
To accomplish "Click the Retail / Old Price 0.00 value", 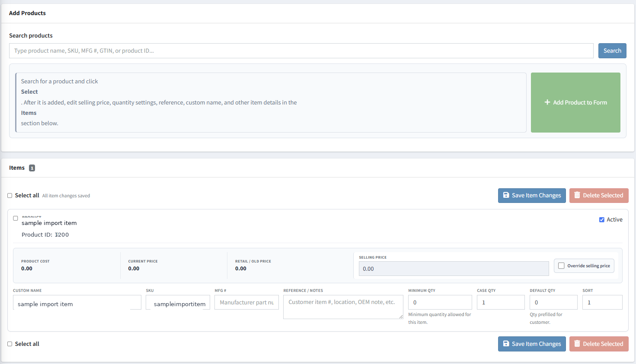I will pyautogui.click(x=241, y=269).
